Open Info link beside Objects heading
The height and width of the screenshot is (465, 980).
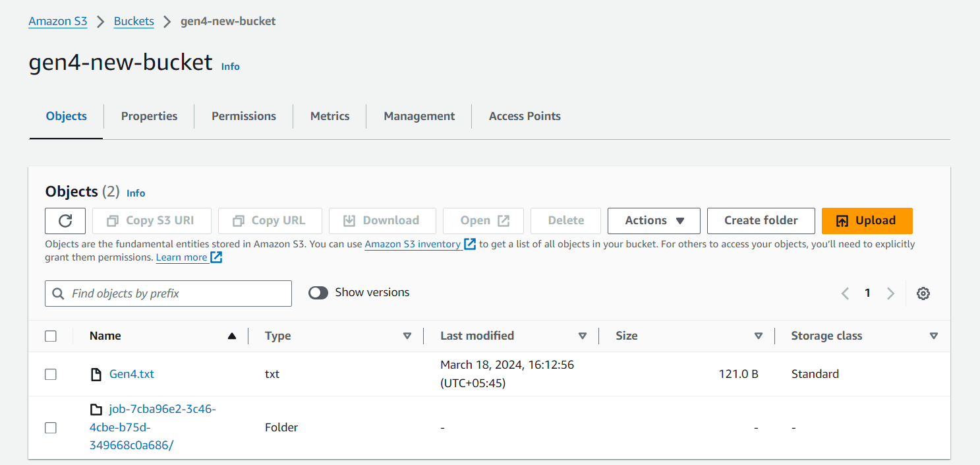coord(136,193)
